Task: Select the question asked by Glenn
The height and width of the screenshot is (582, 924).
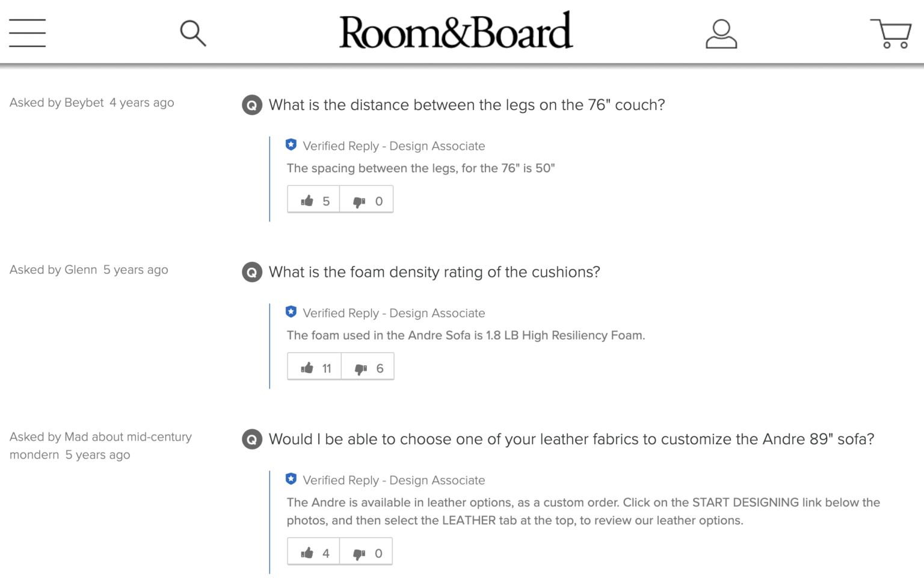Action: coord(434,272)
